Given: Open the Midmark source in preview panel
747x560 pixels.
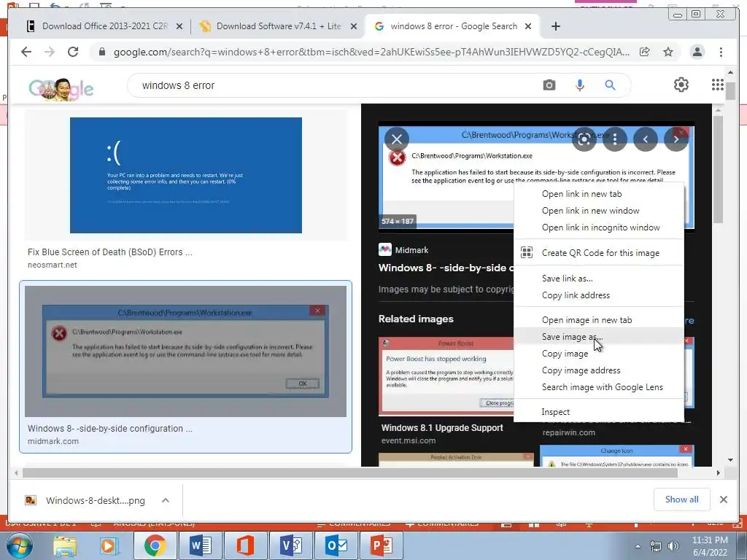Looking at the screenshot, I should 403,249.
